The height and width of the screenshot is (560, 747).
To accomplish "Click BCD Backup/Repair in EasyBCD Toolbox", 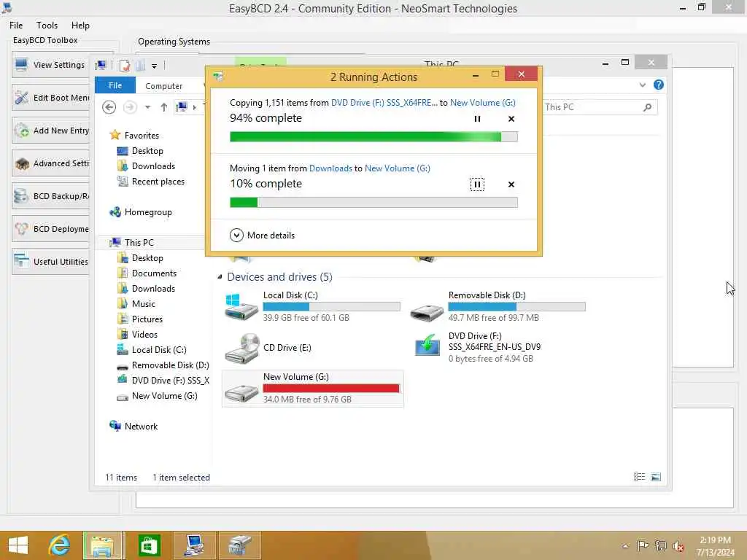I will [50, 196].
